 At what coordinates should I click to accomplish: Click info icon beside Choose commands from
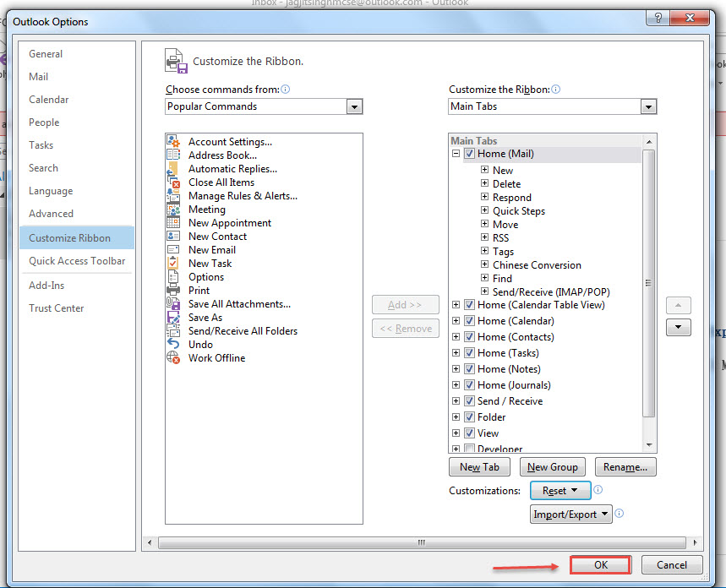285,89
